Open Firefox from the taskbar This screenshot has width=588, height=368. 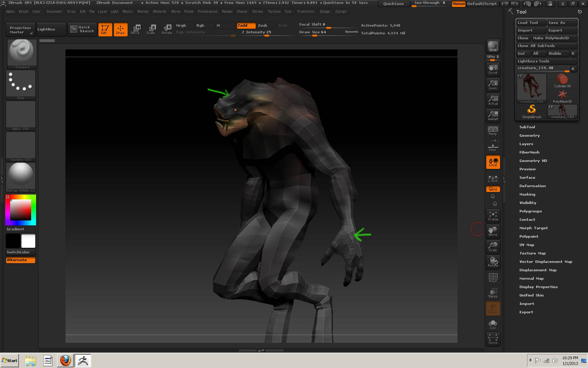(65, 360)
